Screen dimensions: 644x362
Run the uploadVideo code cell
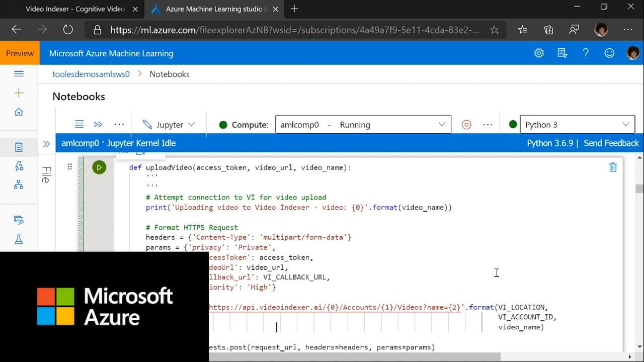coord(99,167)
